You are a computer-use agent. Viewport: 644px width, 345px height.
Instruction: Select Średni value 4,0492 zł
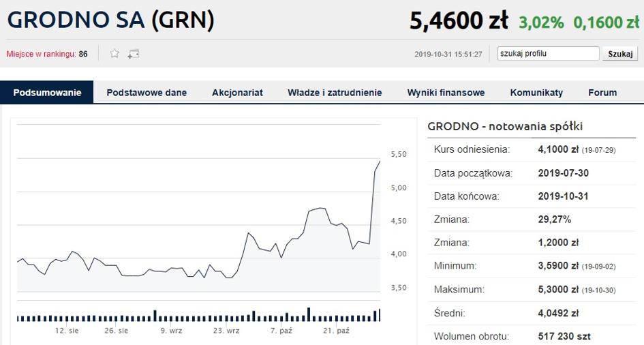[558, 314]
